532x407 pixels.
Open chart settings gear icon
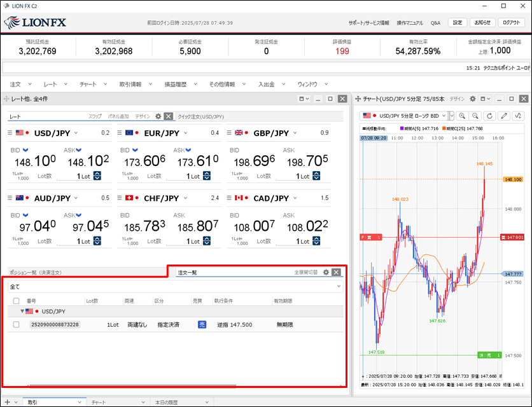click(x=473, y=99)
